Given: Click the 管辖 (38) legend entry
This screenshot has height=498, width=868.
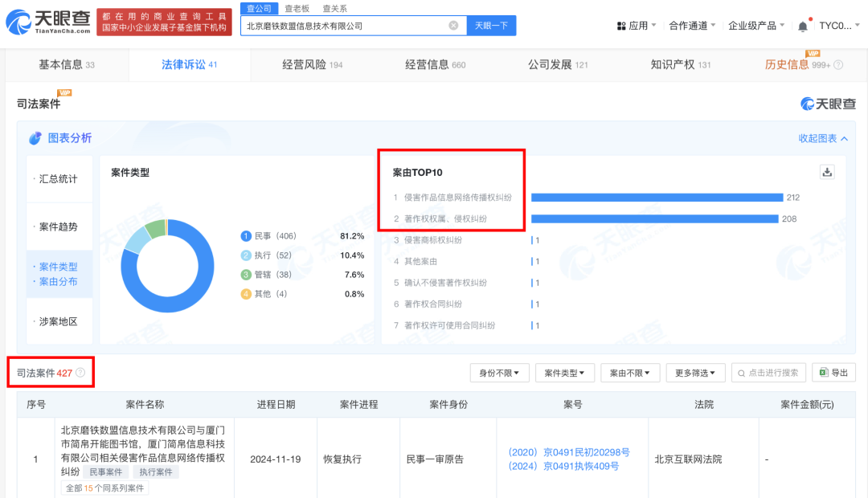Looking at the screenshot, I should [x=267, y=275].
